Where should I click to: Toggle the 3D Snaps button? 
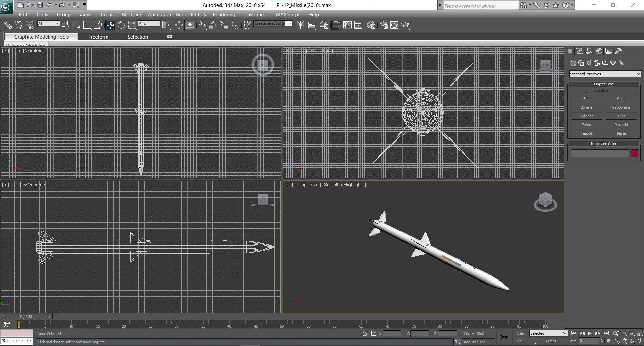203,25
